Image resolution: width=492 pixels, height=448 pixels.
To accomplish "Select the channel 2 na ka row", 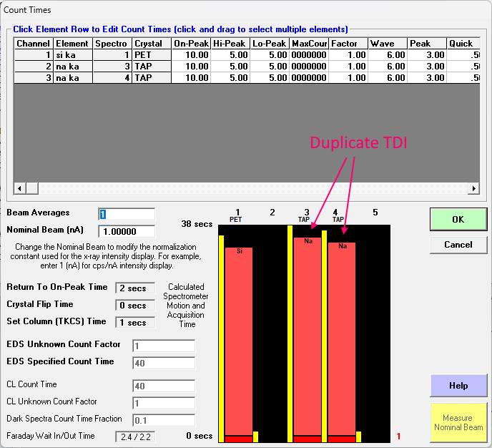I will click(72, 67).
